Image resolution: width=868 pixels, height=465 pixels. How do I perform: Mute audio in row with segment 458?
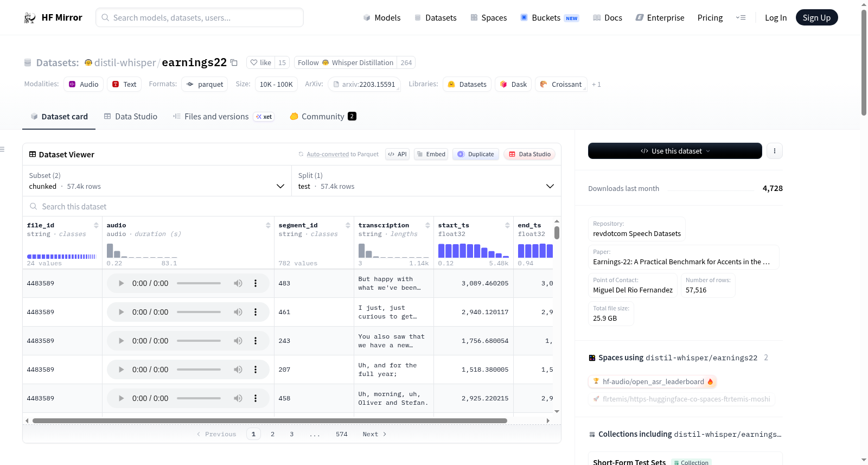(x=238, y=398)
